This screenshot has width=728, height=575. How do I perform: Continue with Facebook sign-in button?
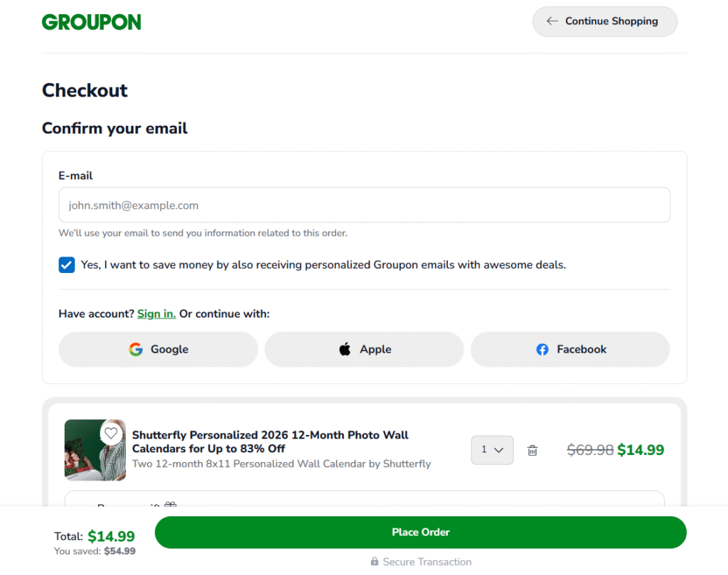(x=570, y=350)
